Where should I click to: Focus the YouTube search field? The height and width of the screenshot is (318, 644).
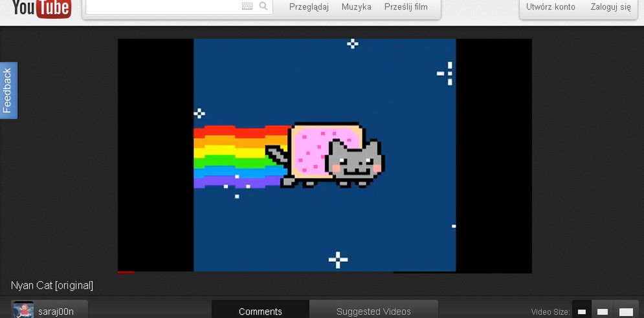point(179,6)
